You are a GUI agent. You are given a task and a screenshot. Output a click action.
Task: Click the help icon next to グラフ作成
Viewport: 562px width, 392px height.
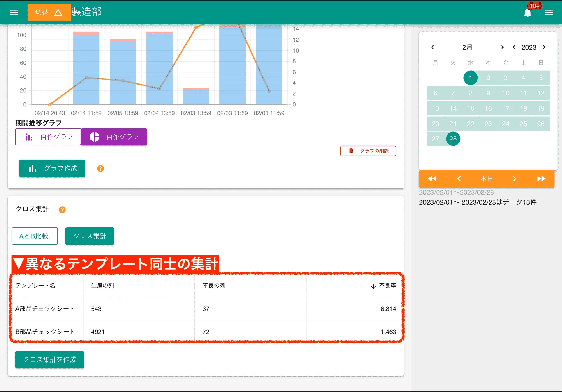[100, 168]
